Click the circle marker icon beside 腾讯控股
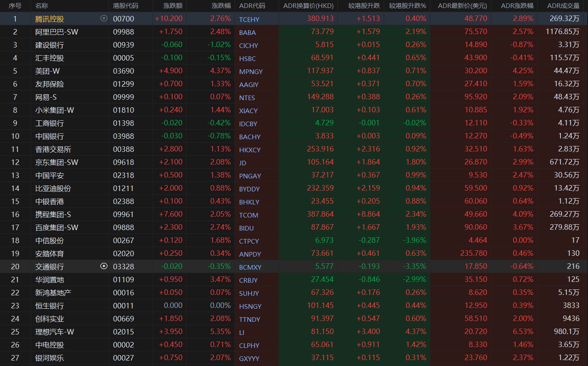The height and width of the screenshot is (366, 588). (104, 19)
